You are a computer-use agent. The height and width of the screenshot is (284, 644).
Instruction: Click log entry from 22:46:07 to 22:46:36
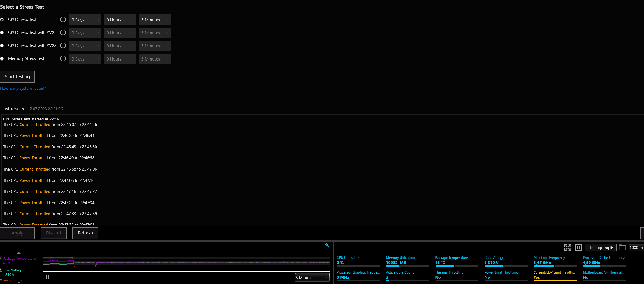50,124
